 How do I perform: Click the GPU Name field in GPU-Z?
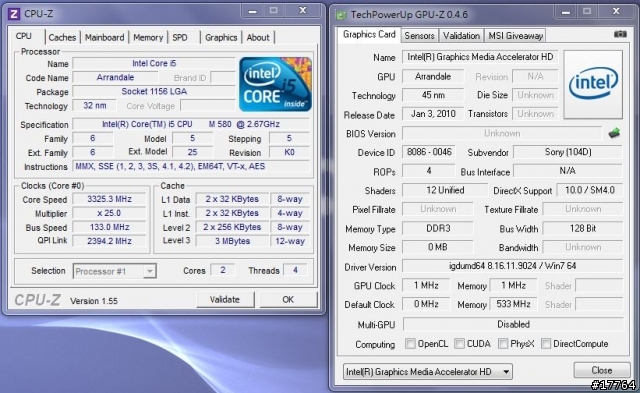[x=480, y=57]
